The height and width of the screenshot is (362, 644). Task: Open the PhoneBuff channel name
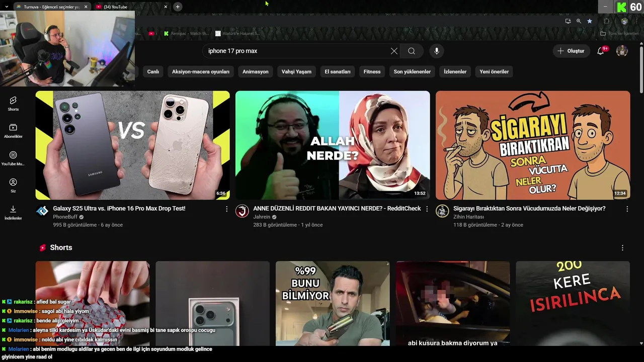click(65, 217)
